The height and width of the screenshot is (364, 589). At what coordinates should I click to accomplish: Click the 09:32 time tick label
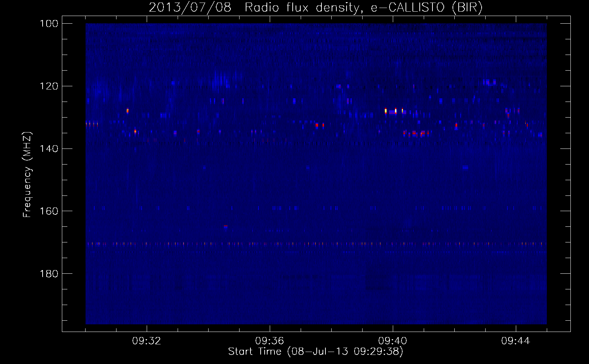147,341
